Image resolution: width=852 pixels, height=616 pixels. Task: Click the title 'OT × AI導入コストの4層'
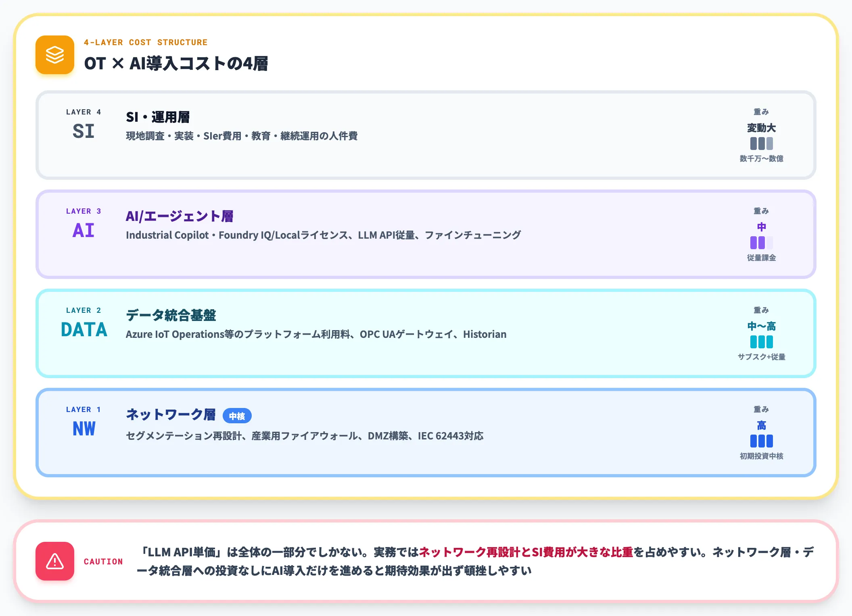[x=176, y=64]
